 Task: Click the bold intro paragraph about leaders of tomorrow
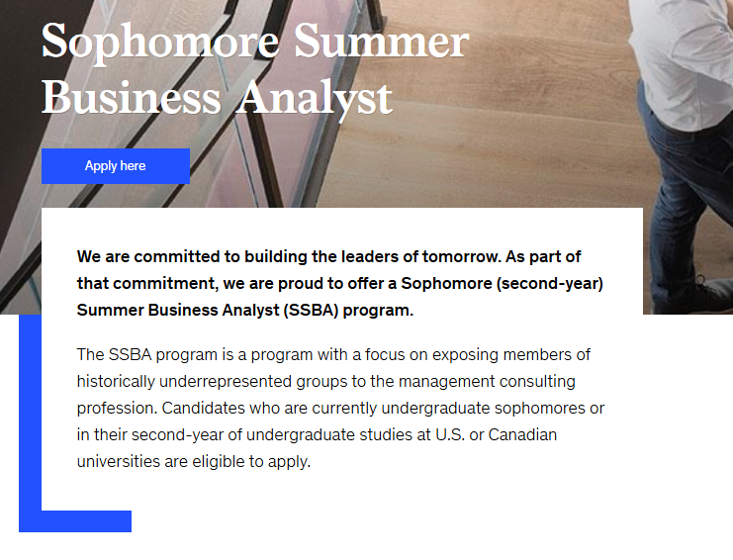[340, 283]
